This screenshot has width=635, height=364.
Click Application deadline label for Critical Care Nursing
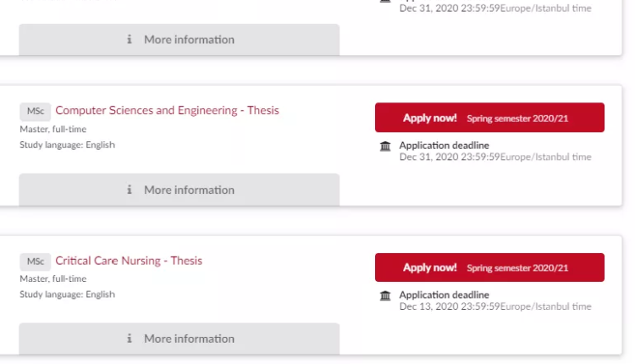(444, 295)
